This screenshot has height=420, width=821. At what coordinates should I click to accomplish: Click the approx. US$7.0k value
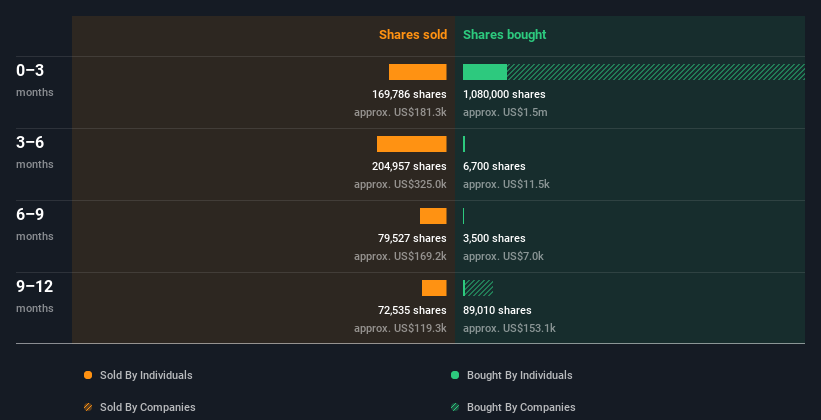[503, 257]
